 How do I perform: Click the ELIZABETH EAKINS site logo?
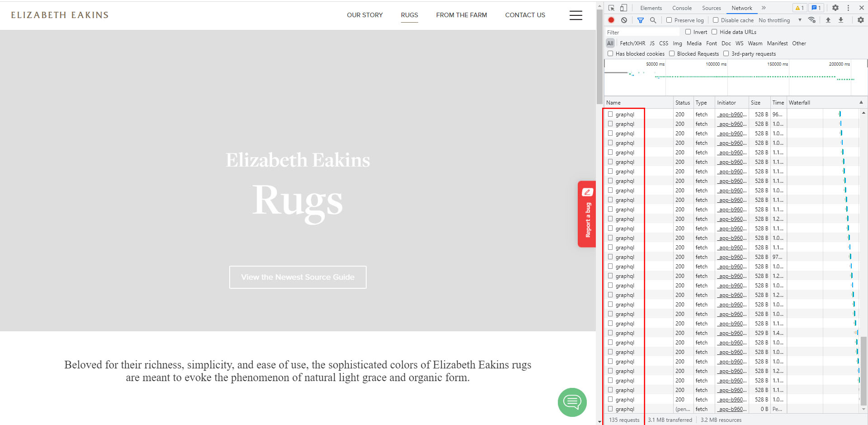coord(60,15)
